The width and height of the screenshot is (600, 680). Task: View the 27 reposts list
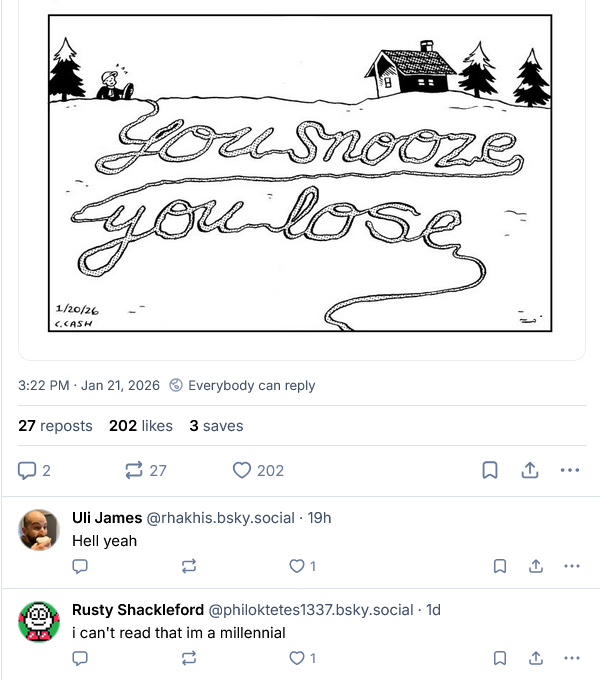55,426
